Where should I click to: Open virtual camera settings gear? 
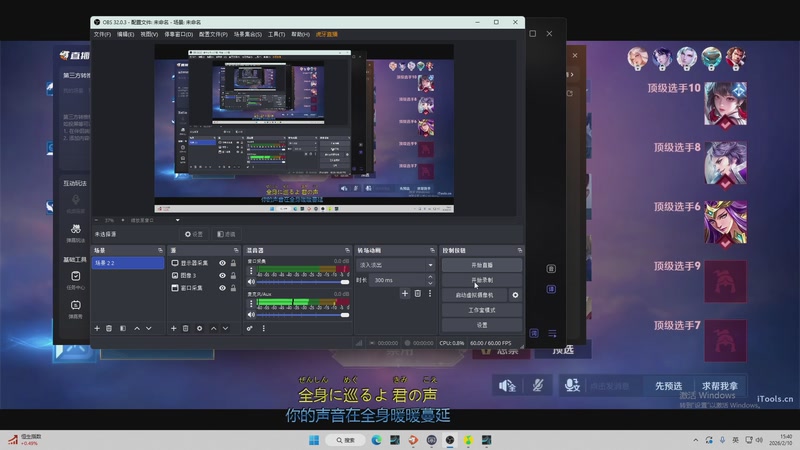515,295
